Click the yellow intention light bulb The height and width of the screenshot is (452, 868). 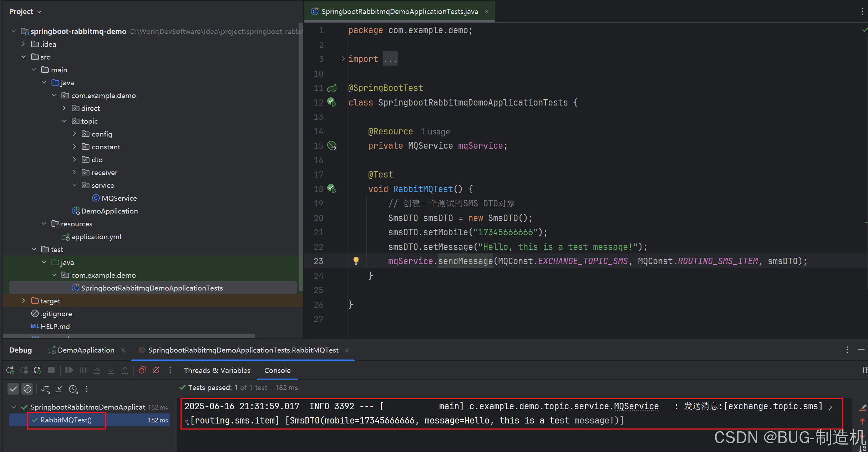(356, 261)
